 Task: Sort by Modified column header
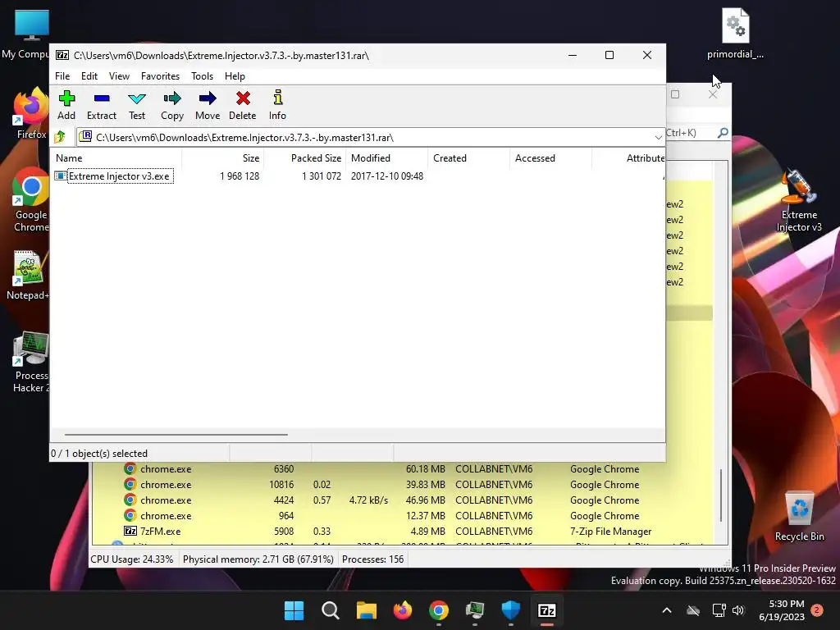coord(387,158)
